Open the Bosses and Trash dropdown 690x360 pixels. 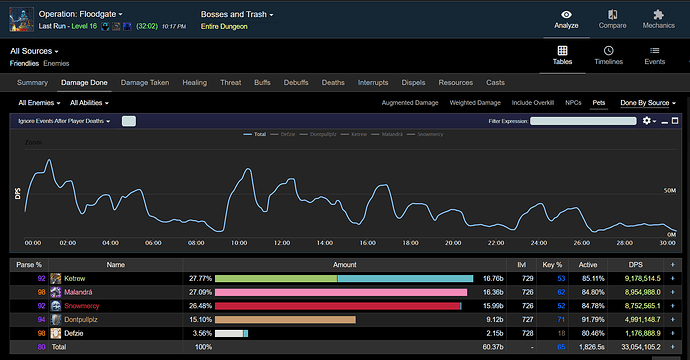coord(237,14)
